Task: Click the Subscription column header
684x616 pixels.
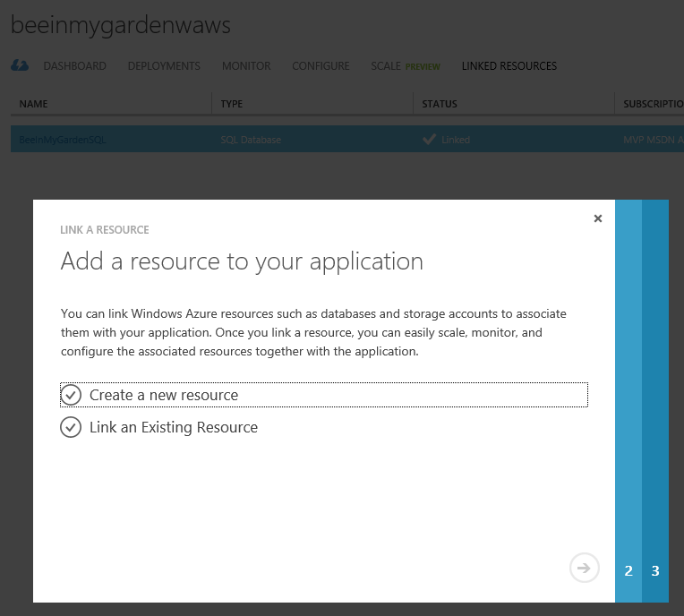Action: pyautogui.click(x=653, y=104)
